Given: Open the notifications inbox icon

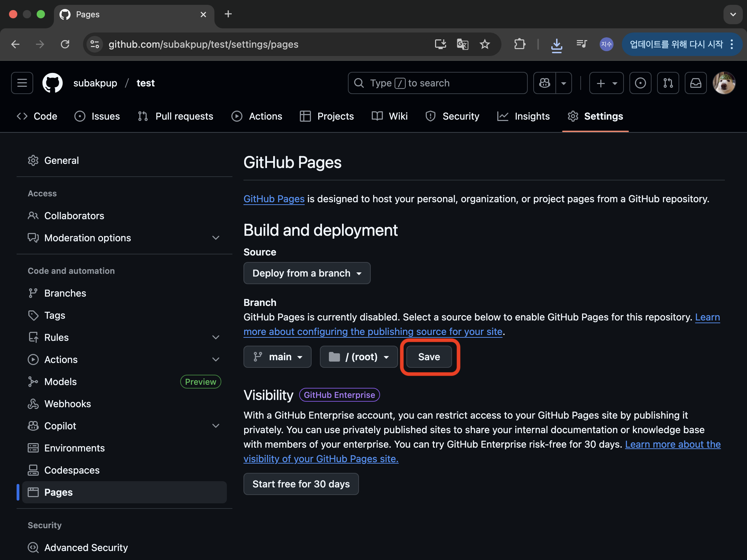Looking at the screenshot, I should pyautogui.click(x=695, y=83).
